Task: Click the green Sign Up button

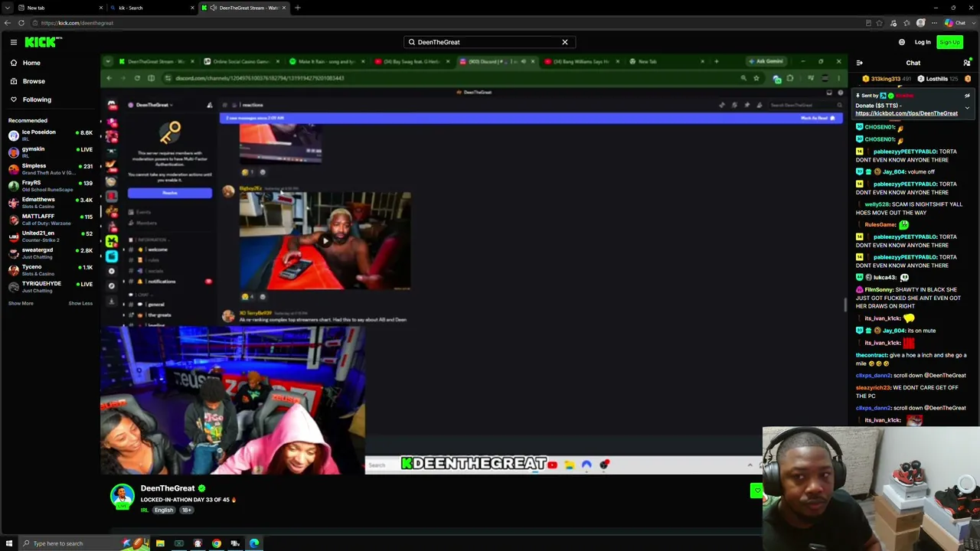Action: point(949,42)
